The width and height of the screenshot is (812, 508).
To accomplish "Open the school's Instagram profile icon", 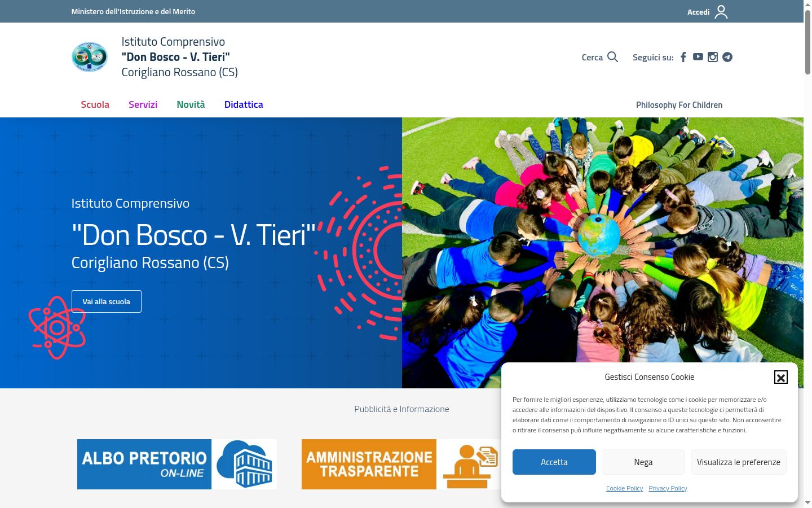I will pos(713,57).
